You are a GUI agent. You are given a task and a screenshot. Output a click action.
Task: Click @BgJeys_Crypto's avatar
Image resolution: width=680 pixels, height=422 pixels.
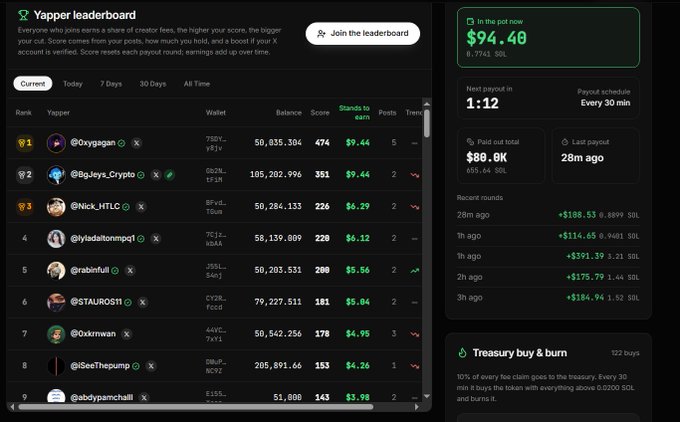56,175
